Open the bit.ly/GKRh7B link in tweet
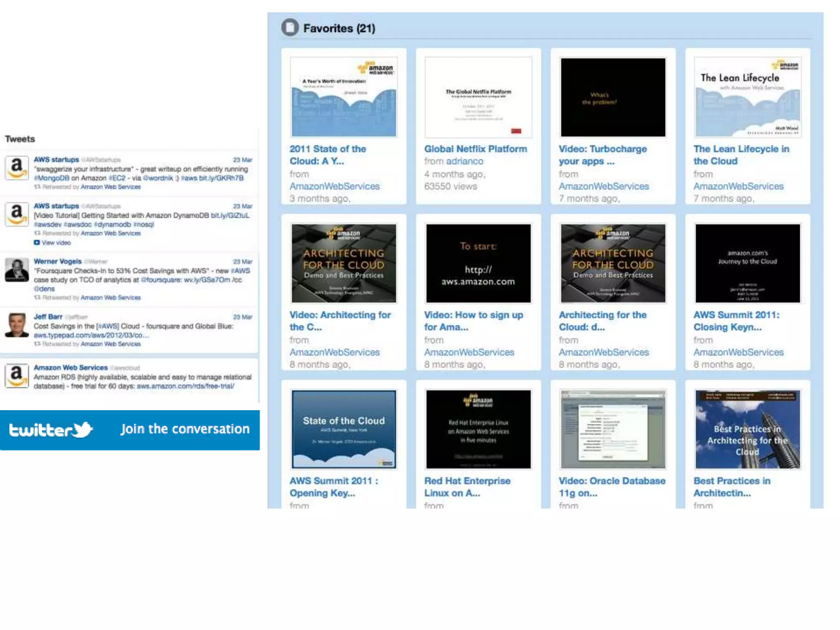This screenshot has width=840, height=630. [221, 178]
